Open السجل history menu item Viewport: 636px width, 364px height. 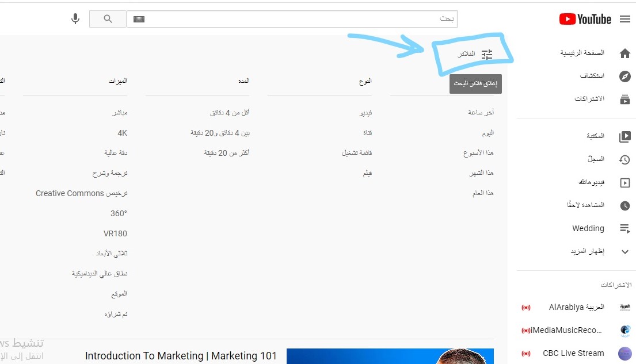pyautogui.click(x=596, y=159)
